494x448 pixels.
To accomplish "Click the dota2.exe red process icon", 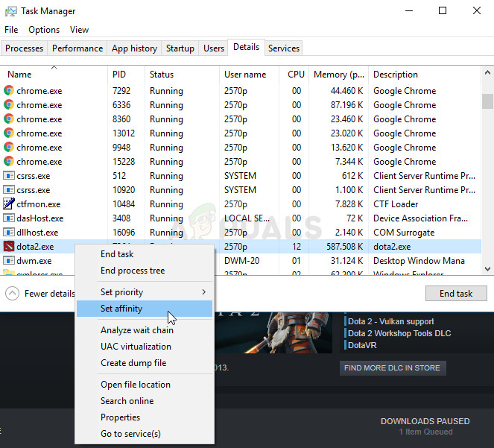I will coord(9,247).
